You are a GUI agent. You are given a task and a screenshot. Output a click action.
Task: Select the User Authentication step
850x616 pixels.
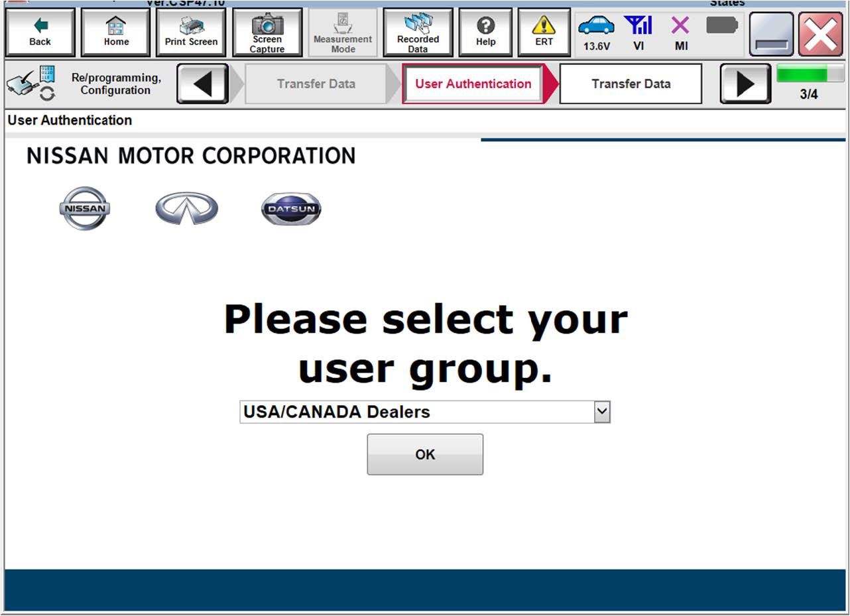pyautogui.click(x=473, y=84)
